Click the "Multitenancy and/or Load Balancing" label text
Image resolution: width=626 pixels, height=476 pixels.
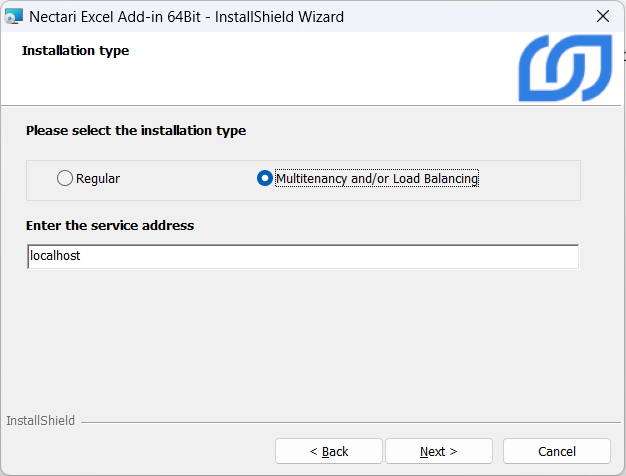(376, 179)
